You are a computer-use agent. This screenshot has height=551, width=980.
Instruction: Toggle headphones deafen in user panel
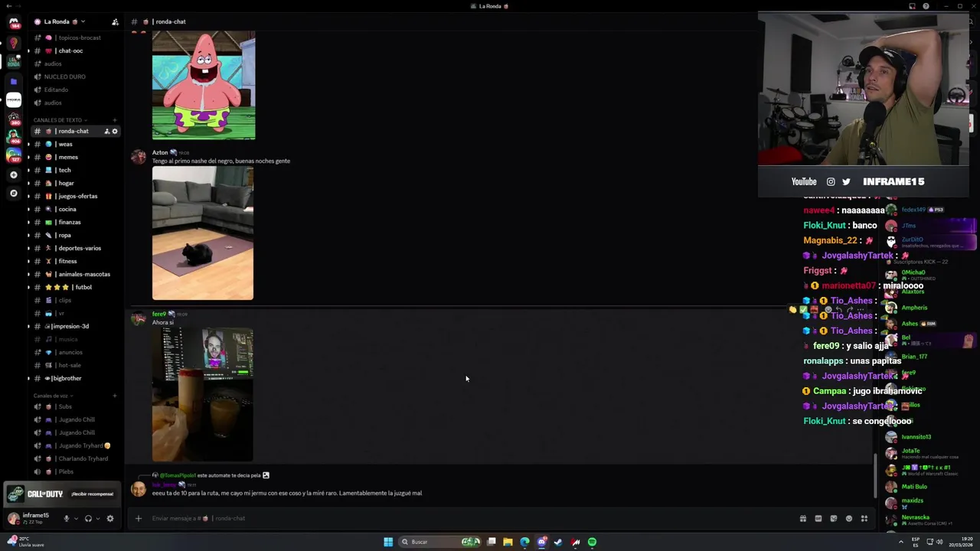(x=88, y=519)
